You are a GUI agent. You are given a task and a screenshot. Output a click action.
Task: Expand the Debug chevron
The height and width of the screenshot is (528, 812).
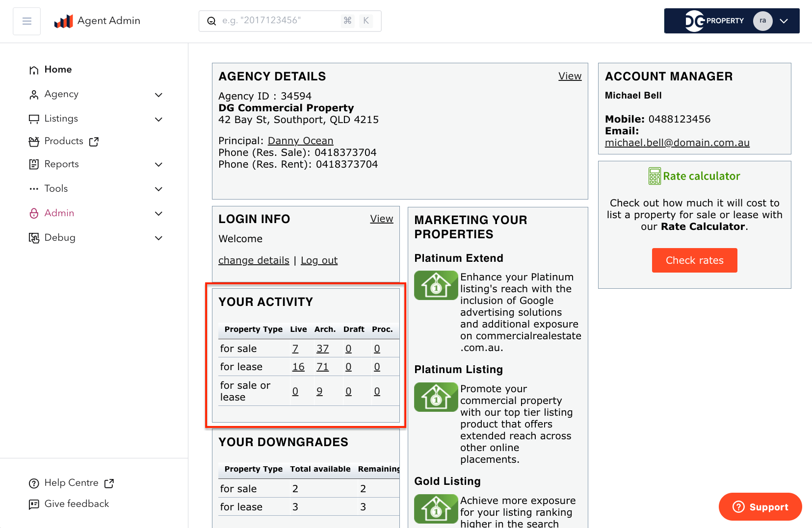coord(158,238)
